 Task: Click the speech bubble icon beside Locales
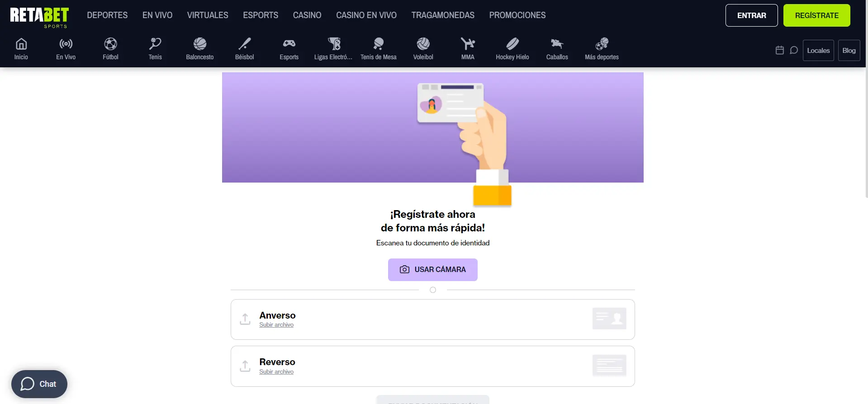tap(794, 50)
